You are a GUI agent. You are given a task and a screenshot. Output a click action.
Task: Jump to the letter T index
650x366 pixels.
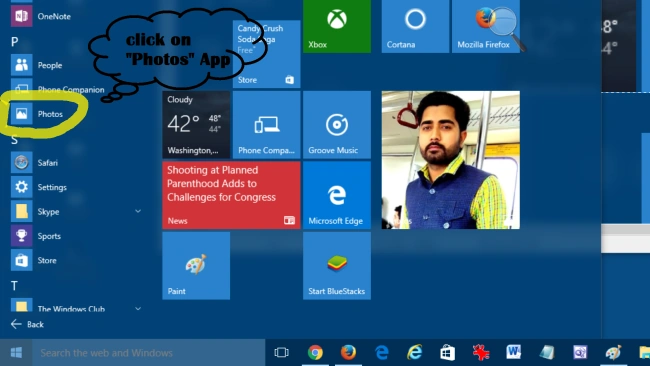click(14, 286)
